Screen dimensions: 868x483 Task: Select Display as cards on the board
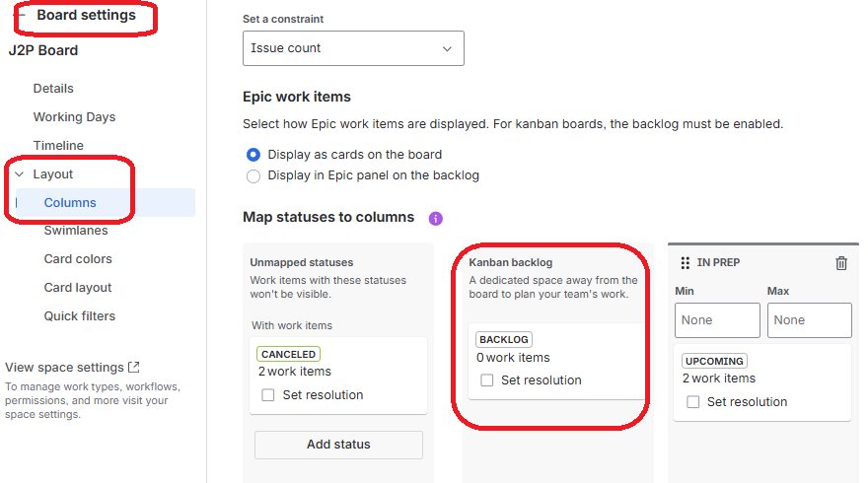click(253, 155)
